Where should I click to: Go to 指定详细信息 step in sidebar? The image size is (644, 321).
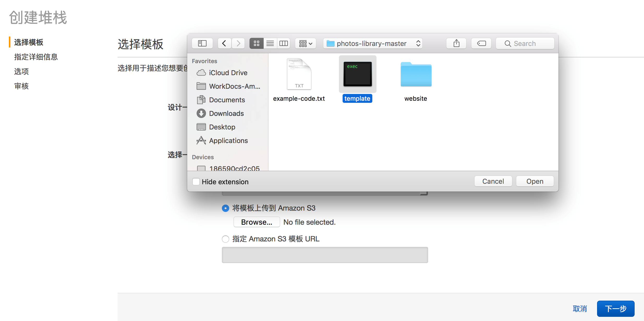coord(36,57)
